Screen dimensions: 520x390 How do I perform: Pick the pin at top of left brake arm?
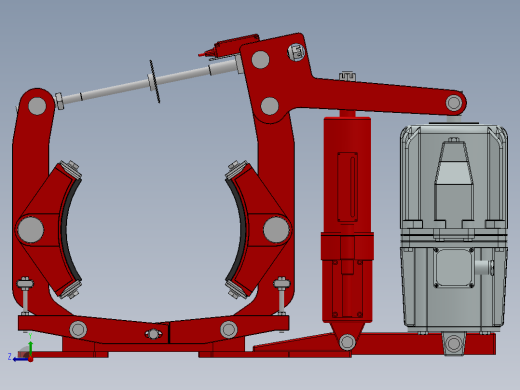pyautogui.click(x=37, y=106)
